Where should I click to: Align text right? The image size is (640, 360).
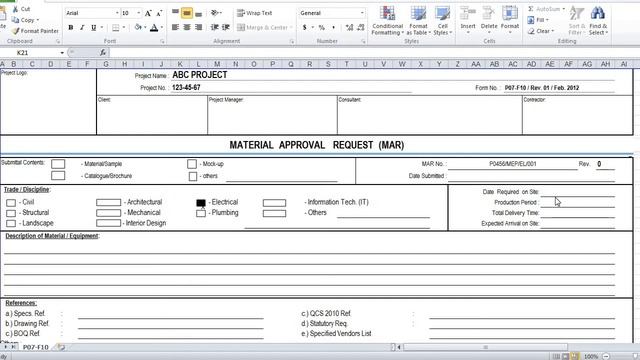(198, 27)
